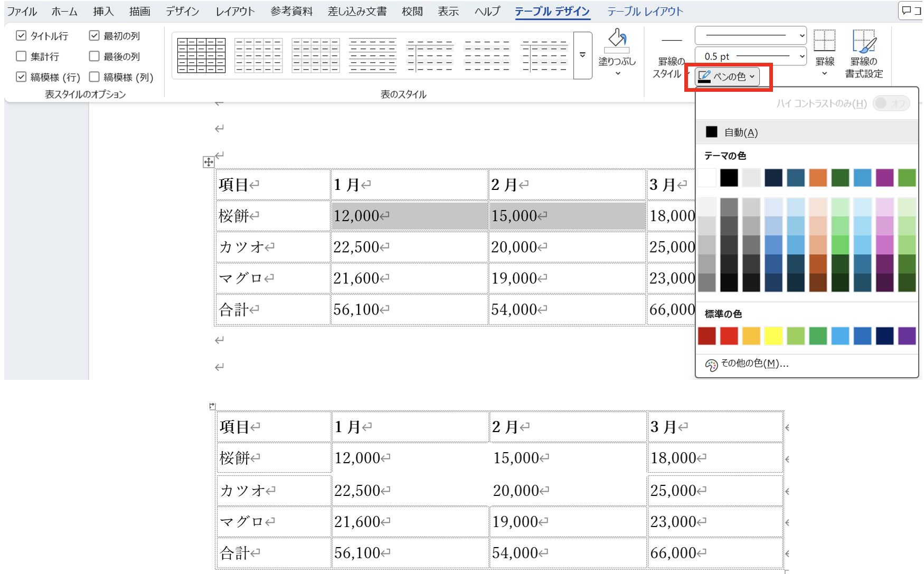Open the 挿入 tab
The width and height of the screenshot is (924, 574).
(x=103, y=11)
